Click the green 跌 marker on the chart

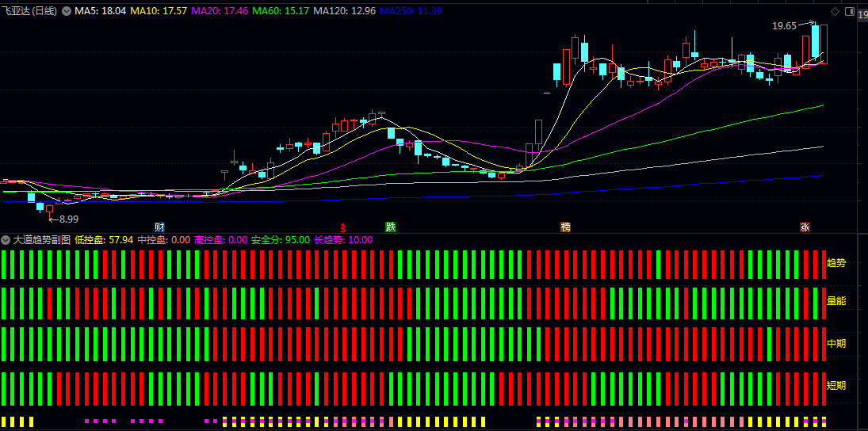tap(391, 227)
